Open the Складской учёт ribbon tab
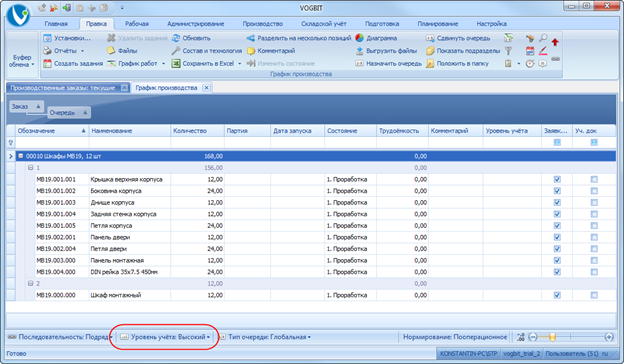The height and width of the screenshot is (364, 624). 324,24
